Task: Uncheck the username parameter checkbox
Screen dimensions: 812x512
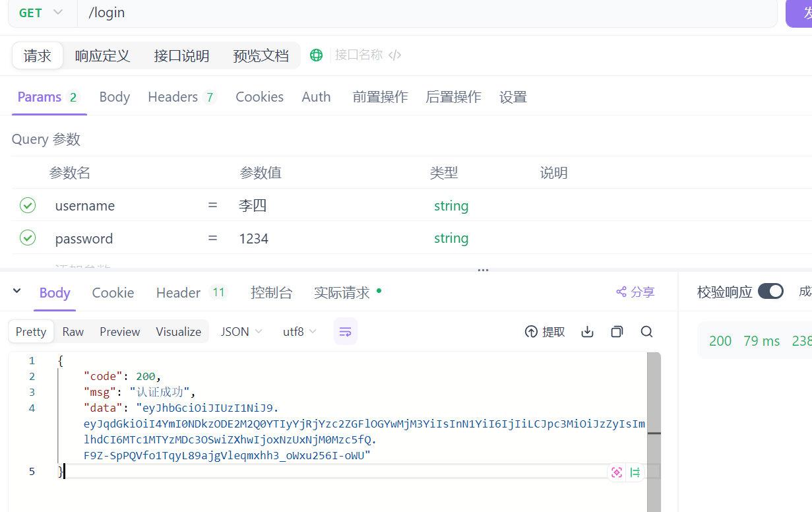Action: (27, 205)
